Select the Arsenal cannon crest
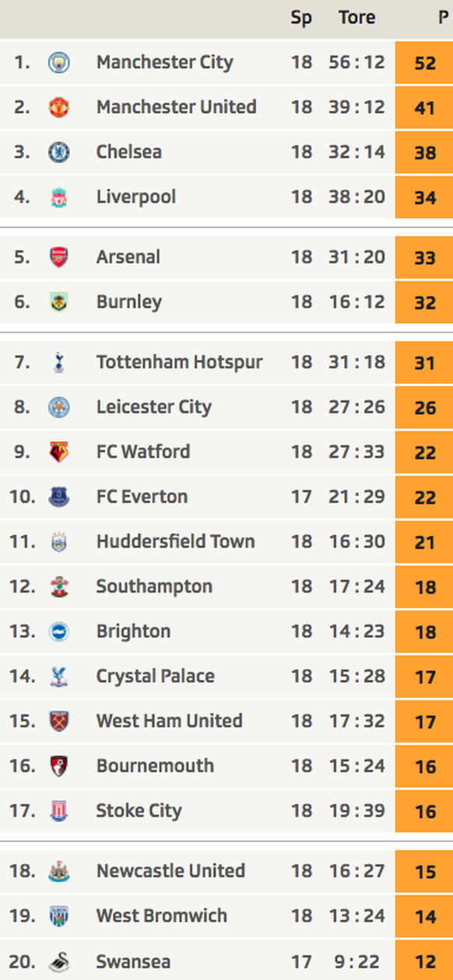The height and width of the screenshot is (980, 453). (x=59, y=257)
